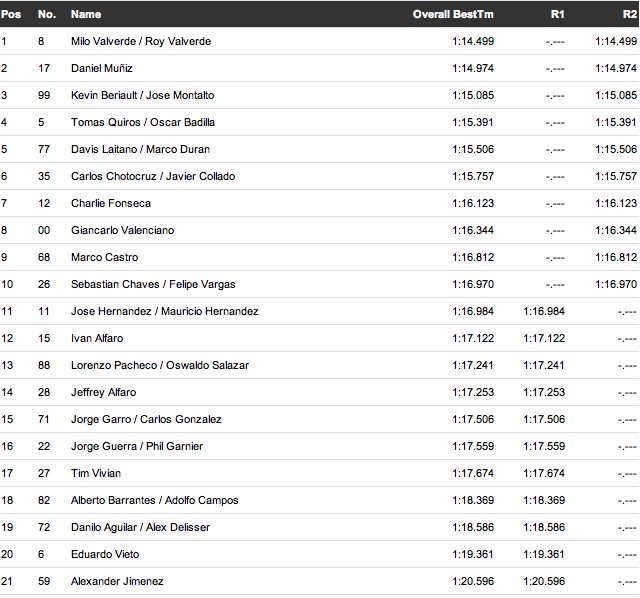Click car number 17
This screenshot has height=598, width=640.
coord(44,68)
